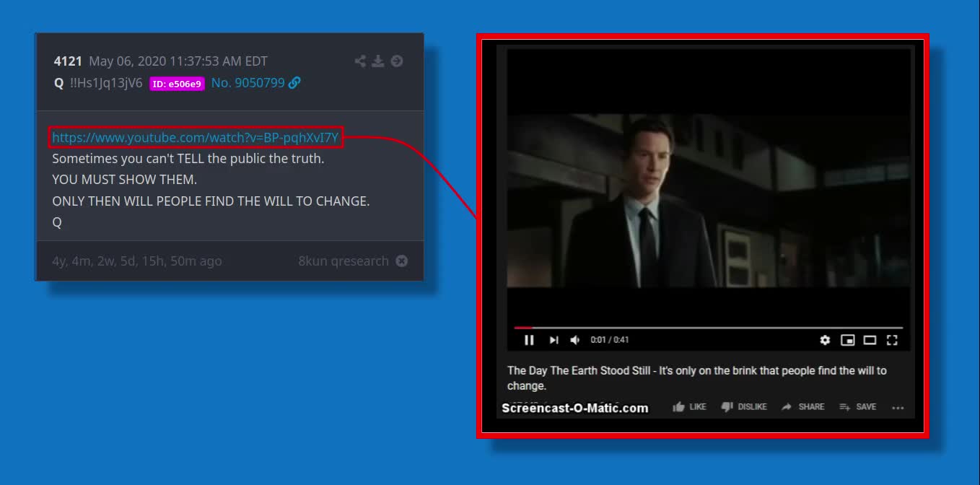Open the three-dot more actions menu
This screenshot has width=980, height=485.
click(898, 408)
